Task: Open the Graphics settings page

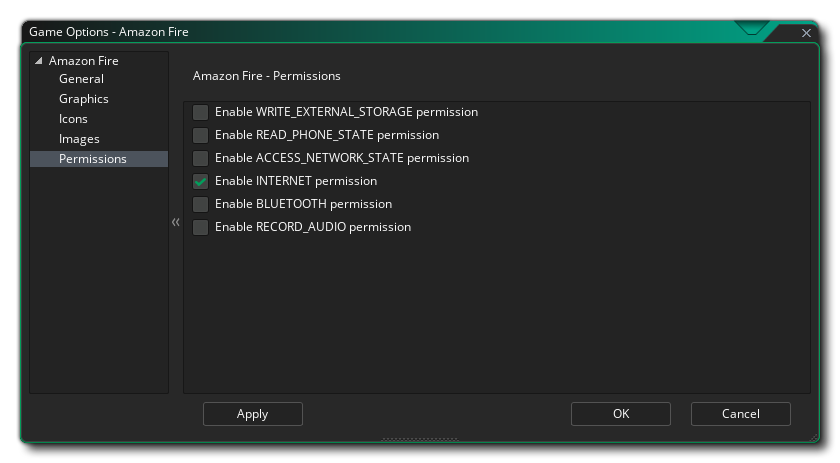Action: 84,99
